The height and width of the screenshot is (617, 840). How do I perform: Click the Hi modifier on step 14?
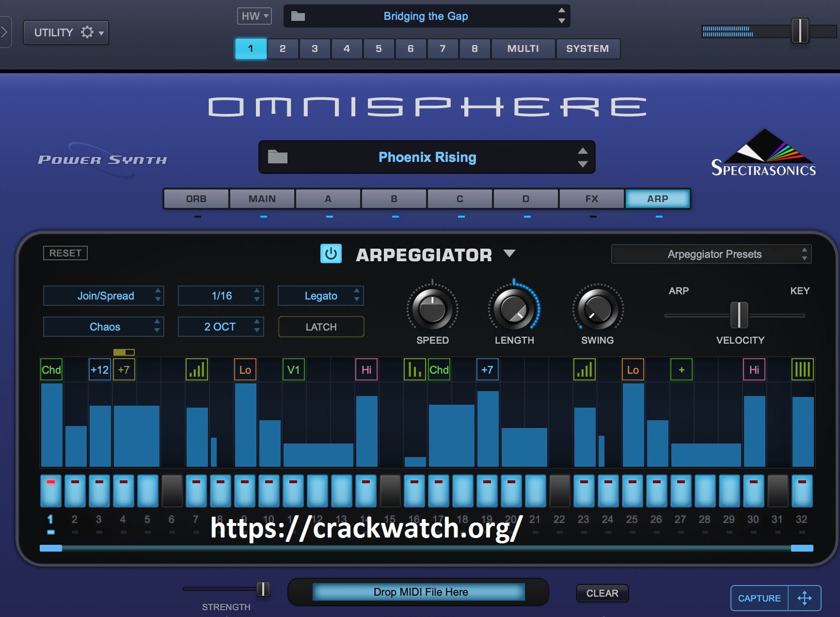tap(366, 370)
